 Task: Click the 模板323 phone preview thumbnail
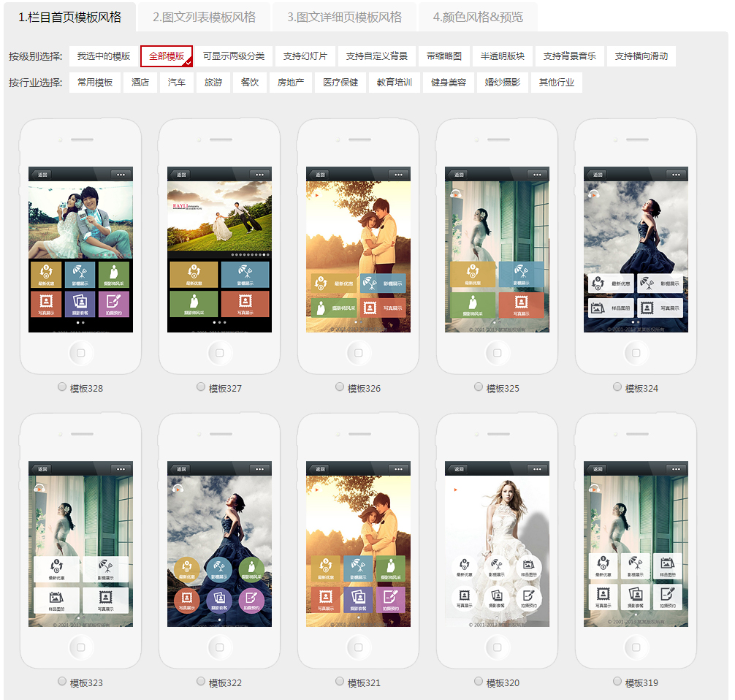(80, 543)
